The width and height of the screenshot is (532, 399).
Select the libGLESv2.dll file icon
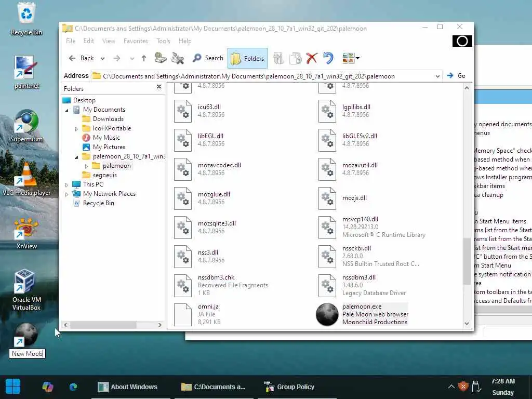(x=327, y=140)
